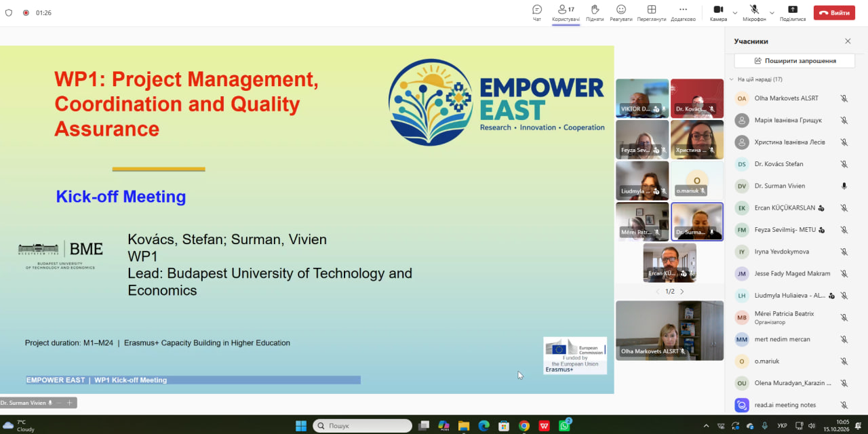Click the shield privacy icon in top bar

9,12
